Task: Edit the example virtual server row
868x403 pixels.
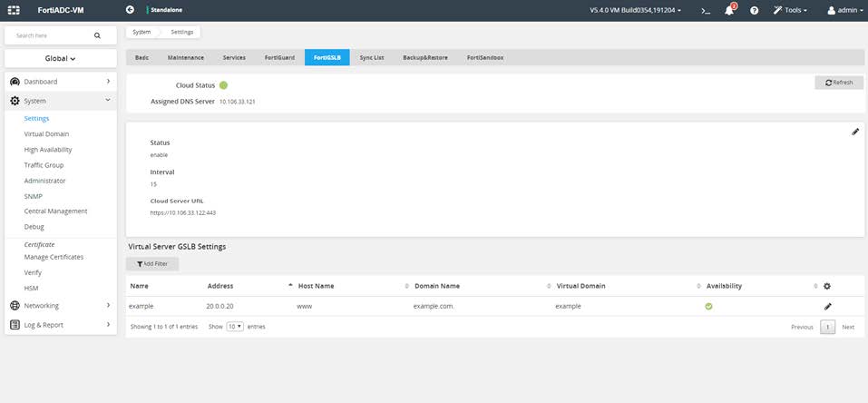Action: coord(827,306)
